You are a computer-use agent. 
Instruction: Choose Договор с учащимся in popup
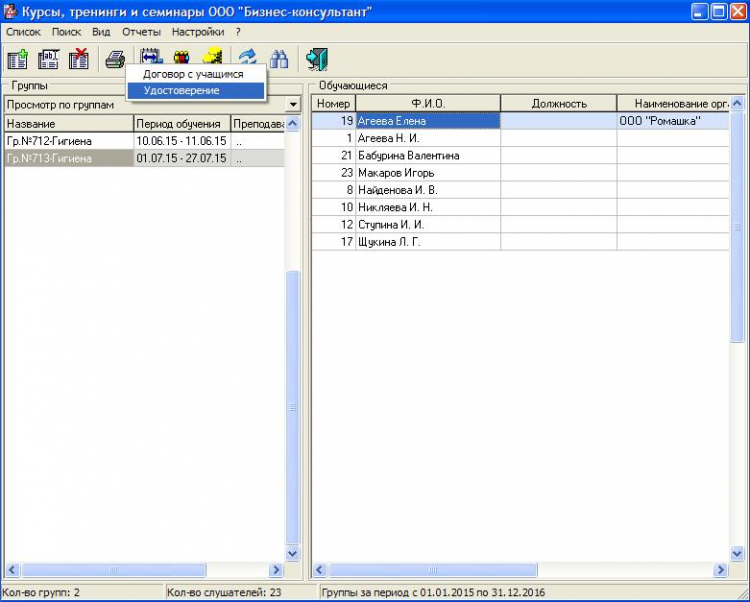tap(196, 74)
